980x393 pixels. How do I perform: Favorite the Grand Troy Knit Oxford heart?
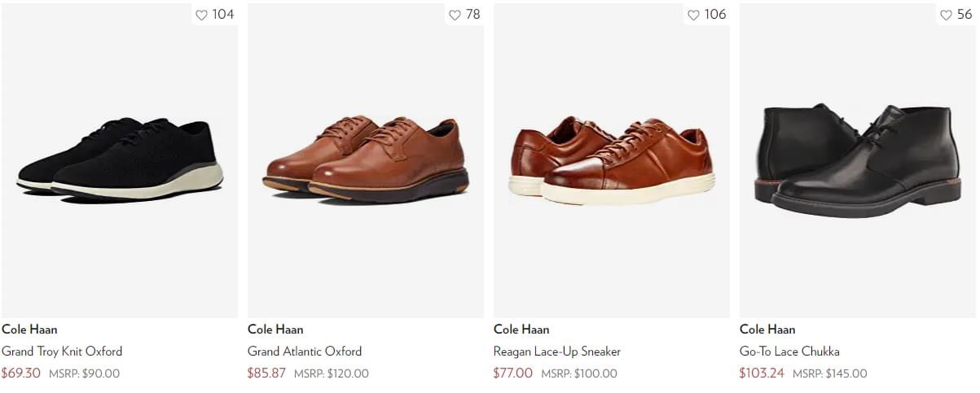pyautogui.click(x=202, y=15)
